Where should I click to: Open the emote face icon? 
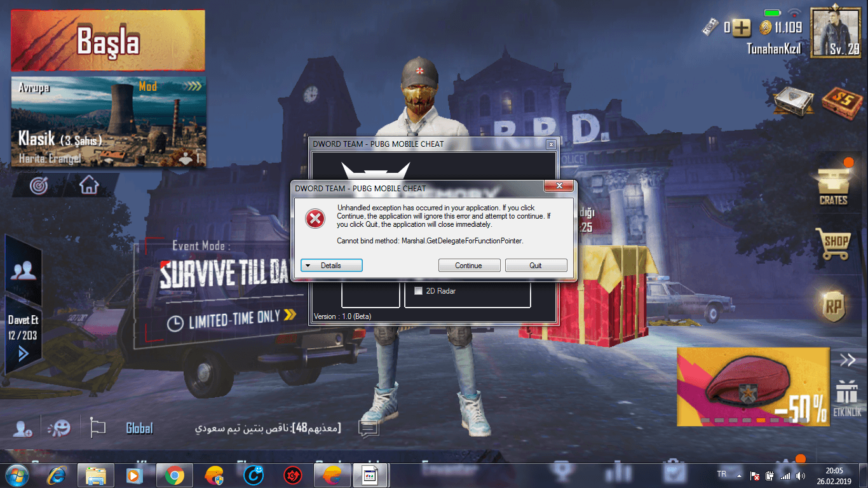click(60, 428)
